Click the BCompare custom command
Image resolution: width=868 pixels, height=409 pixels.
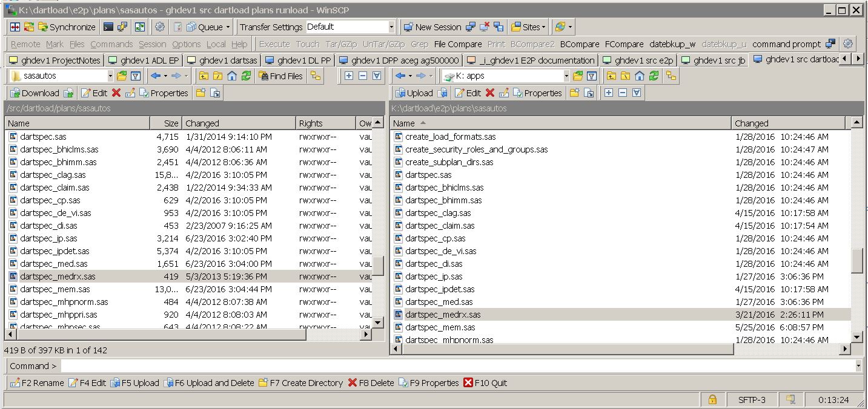pos(579,44)
